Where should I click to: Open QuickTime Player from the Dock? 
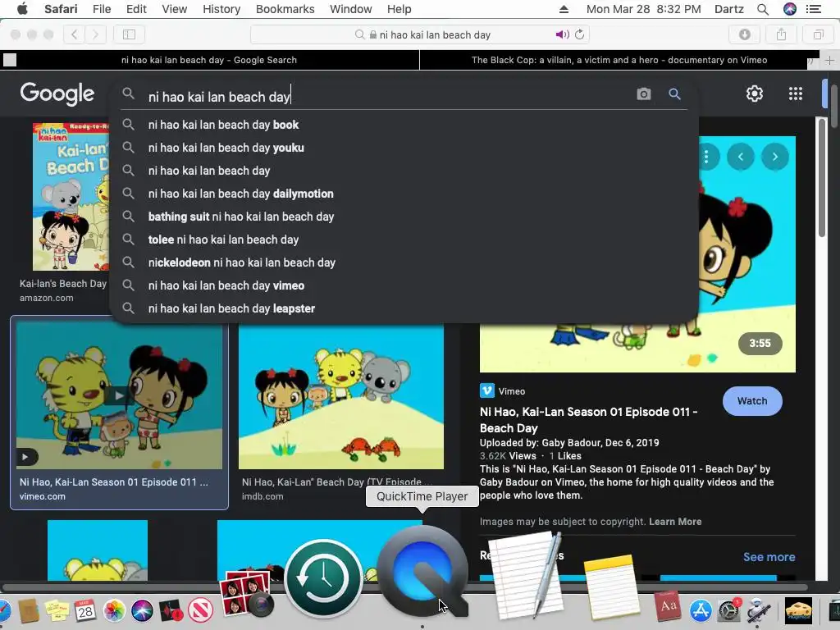[x=422, y=571]
